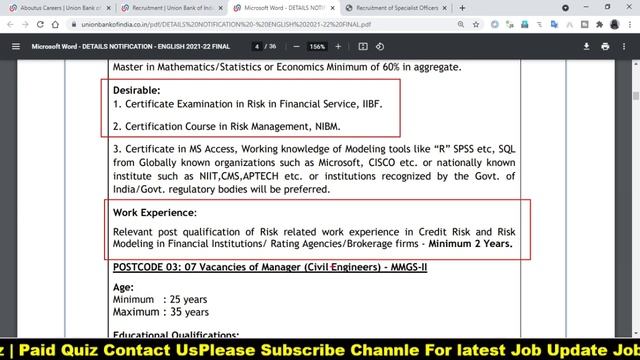The height and width of the screenshot is (360, 640).
Task: Zoom out the PDF with the minus button
Action: pyautogui.click(x=296, y=47)
